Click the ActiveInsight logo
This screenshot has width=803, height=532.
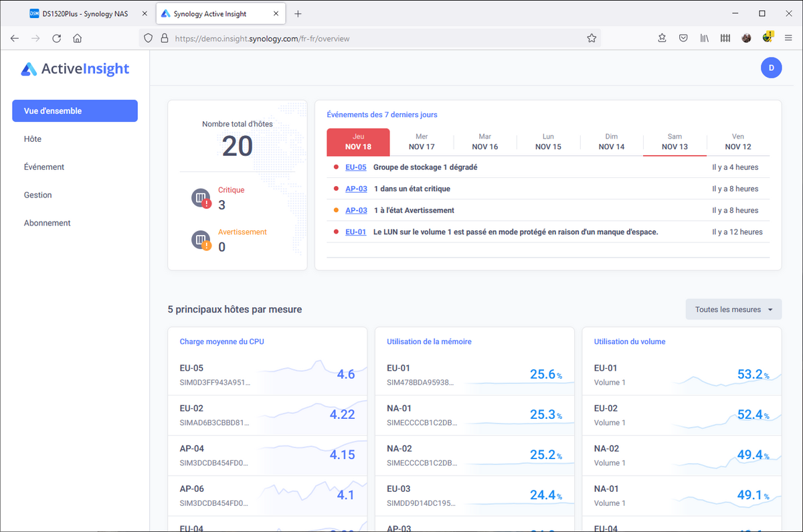[x=75, y=69]
